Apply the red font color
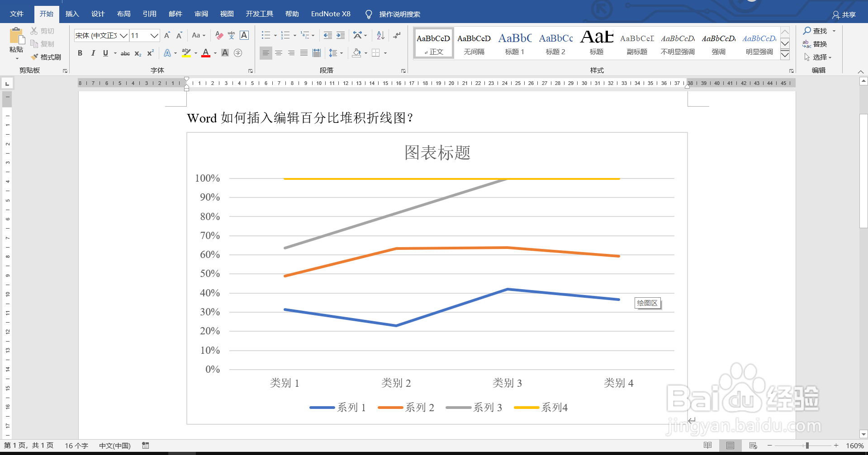 pos(206,53)
